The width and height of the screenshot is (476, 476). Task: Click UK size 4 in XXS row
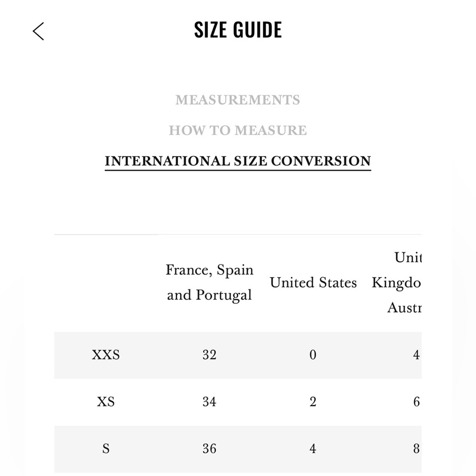coord(416,355)
